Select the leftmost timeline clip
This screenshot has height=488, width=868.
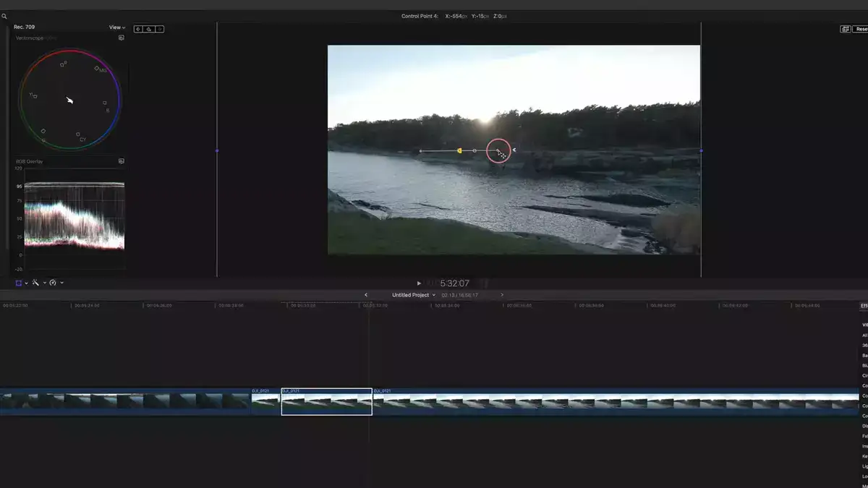pyautogui.click(x=124, y=401)
